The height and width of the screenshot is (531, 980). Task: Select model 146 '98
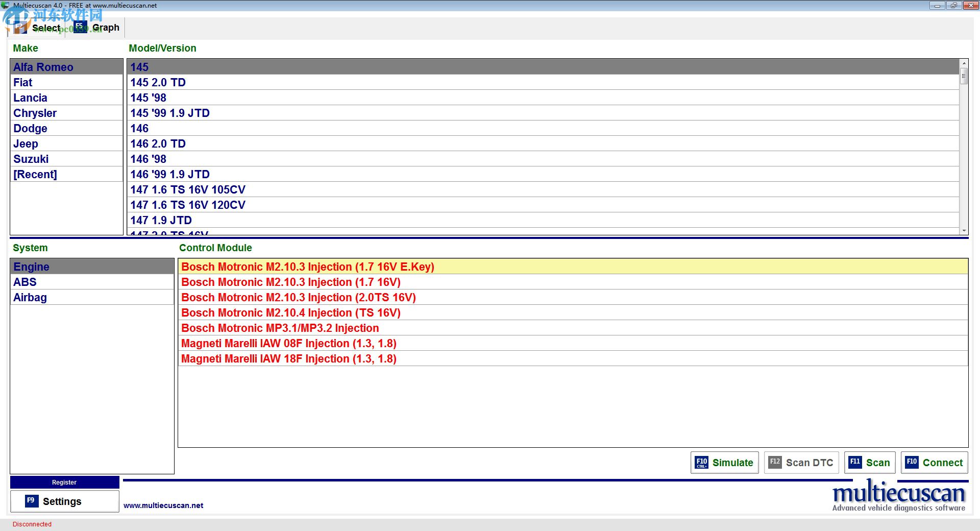click(x=543, y=159)
